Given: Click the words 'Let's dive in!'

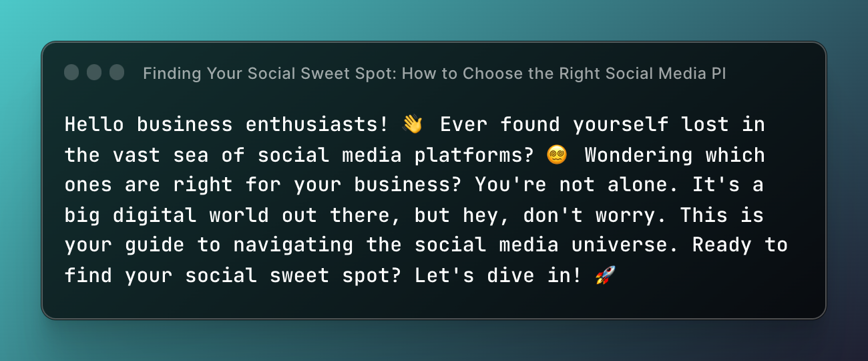Looking at the screenshot, I should click(498, 275).
